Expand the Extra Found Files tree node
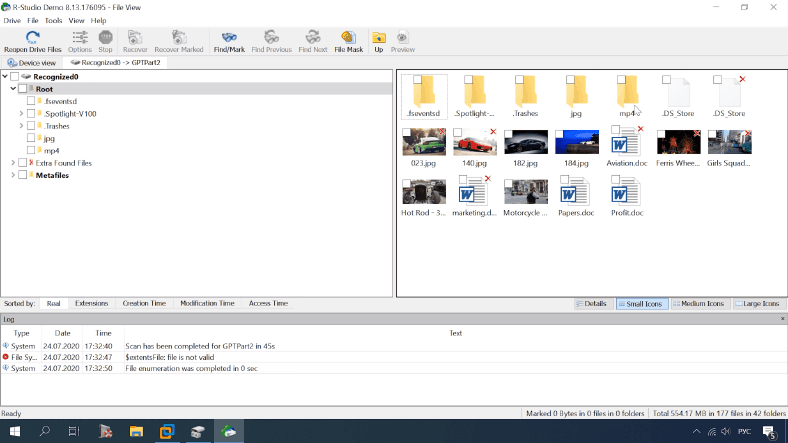Image resolution: width=788 pixels, height=443 pixels. 12,163
